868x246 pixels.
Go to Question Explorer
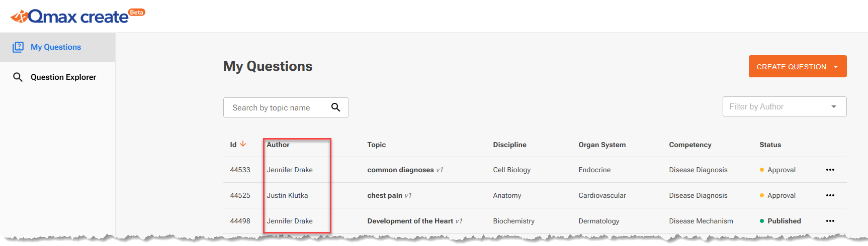pyautogui.click(x=63, y=77)
